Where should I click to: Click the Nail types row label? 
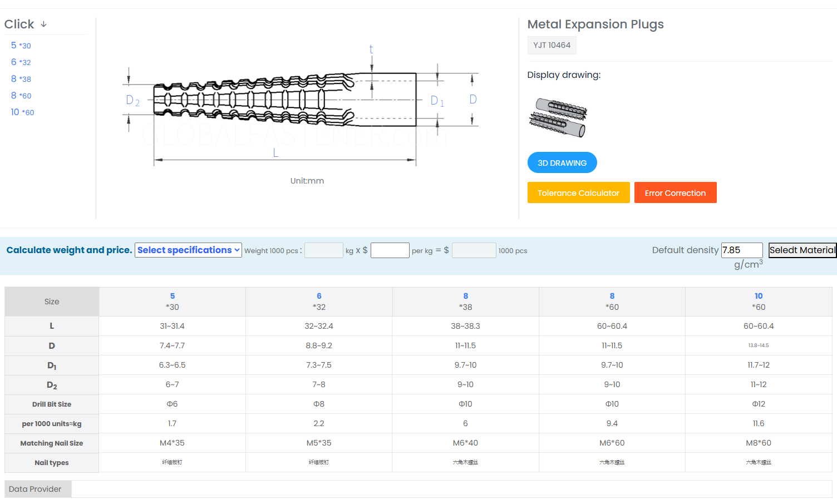[x=52, y=463]
